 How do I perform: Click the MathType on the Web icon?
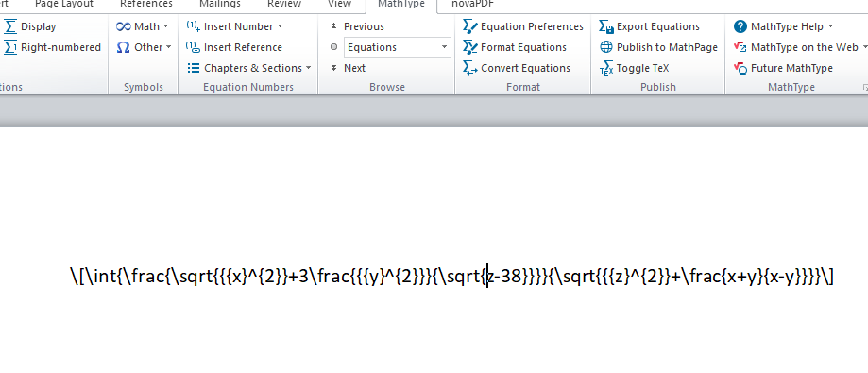click(740, 47)
